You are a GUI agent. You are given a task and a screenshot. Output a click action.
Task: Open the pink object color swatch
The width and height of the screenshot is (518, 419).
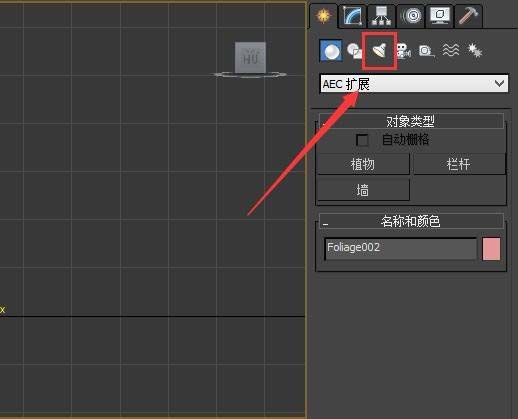pyautogui.click(x=491, y=249)
